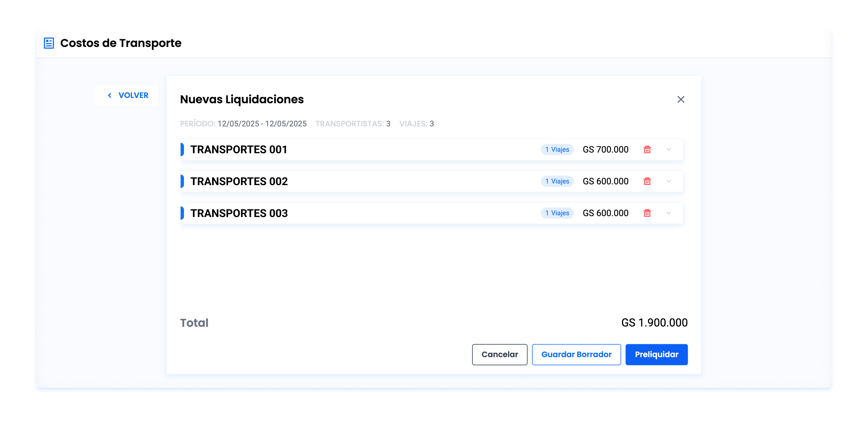Click the Total label
Viewport: 868px width, 434px height.
194,323
